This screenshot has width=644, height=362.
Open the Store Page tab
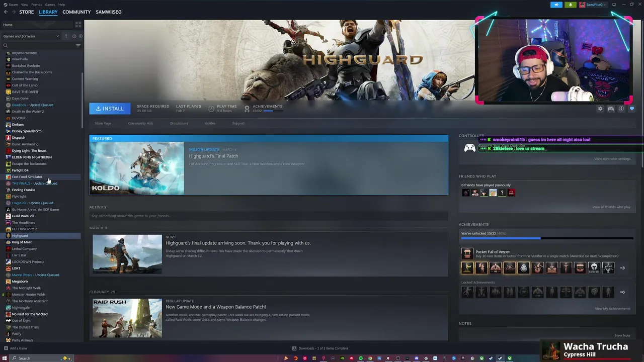(x=103, y=123)
